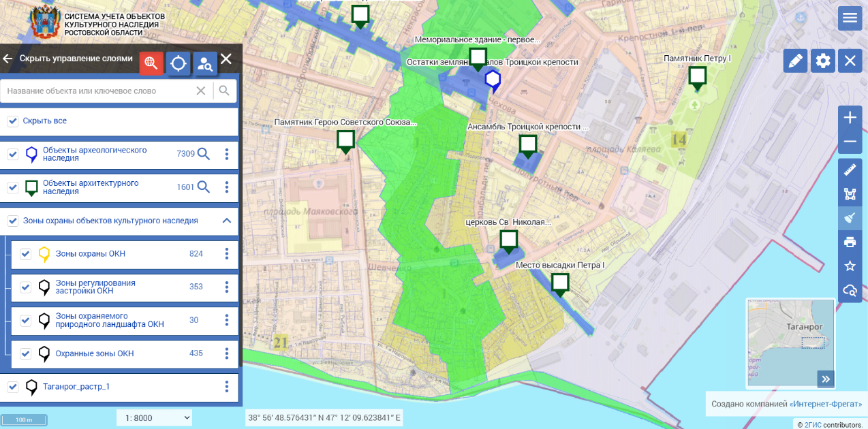Select the pencil edit tool
The height and width of the screenshot is (429, 868).
pos(794,61)
